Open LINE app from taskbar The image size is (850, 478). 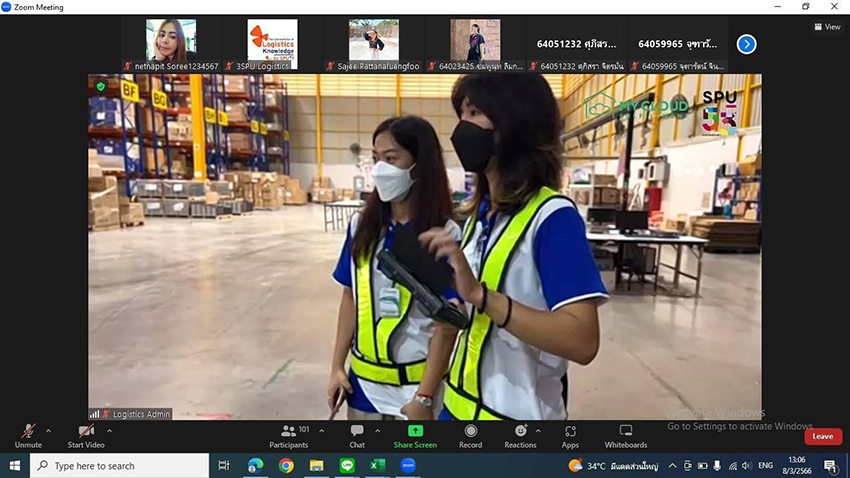point(347,466)
